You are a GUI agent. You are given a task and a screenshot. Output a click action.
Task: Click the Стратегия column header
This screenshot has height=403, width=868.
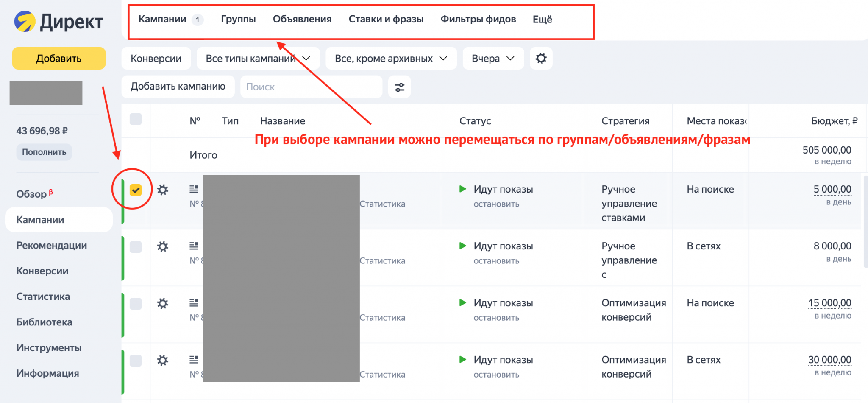coord(625,121)
